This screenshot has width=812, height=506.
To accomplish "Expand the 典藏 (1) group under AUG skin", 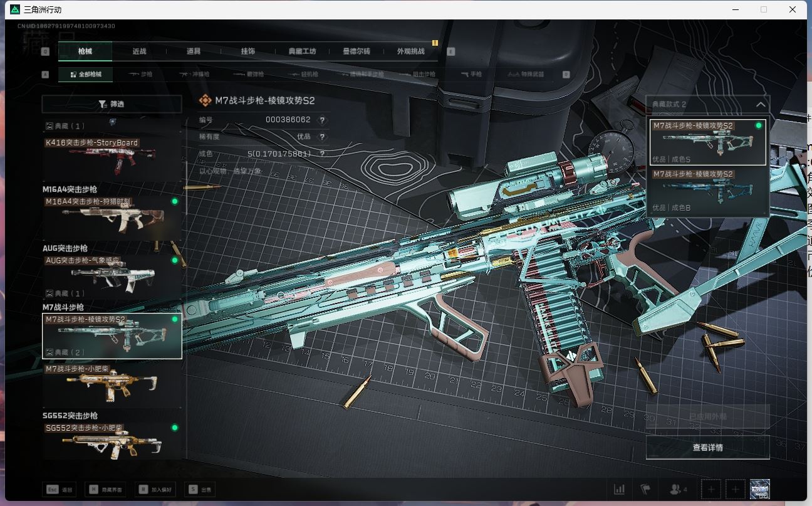I will (65, 293).
